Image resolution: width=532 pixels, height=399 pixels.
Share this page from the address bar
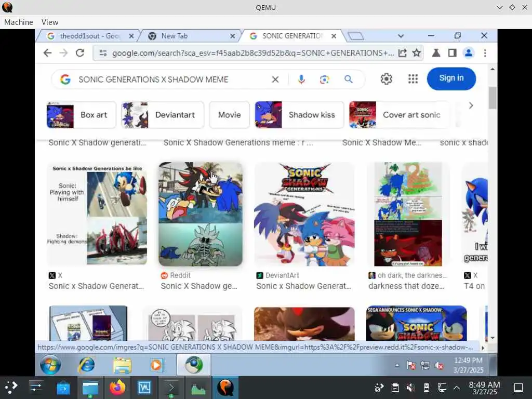pyautogui.click(x=403, y=53)
